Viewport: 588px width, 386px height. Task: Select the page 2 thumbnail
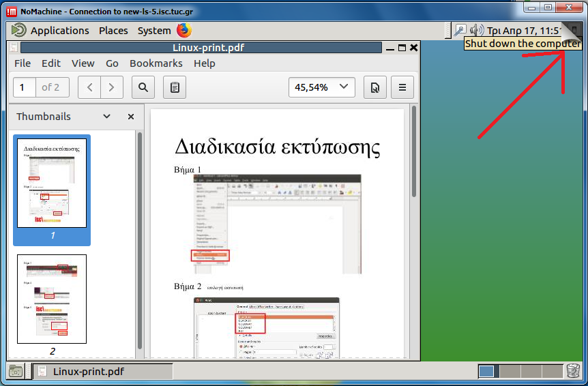click(52, 299)
